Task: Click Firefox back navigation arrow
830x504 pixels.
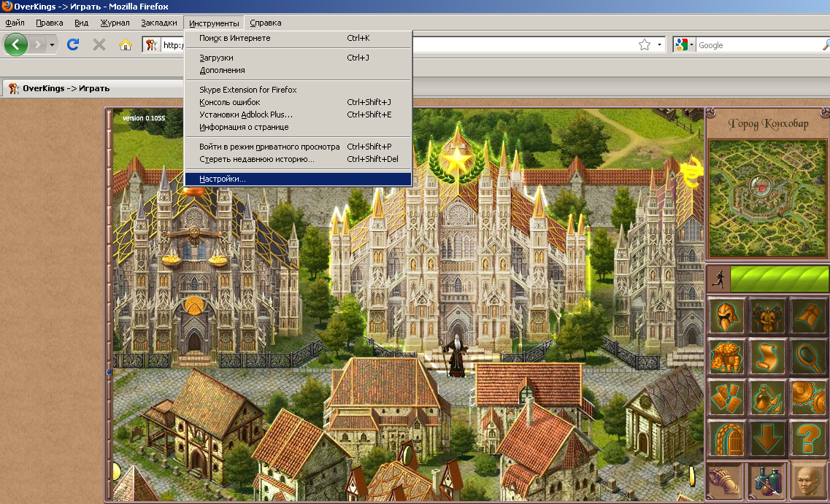Action: [16, 44]
